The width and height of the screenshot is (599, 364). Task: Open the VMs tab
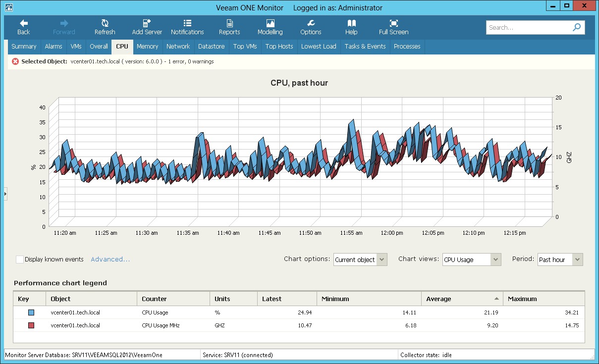76,47
